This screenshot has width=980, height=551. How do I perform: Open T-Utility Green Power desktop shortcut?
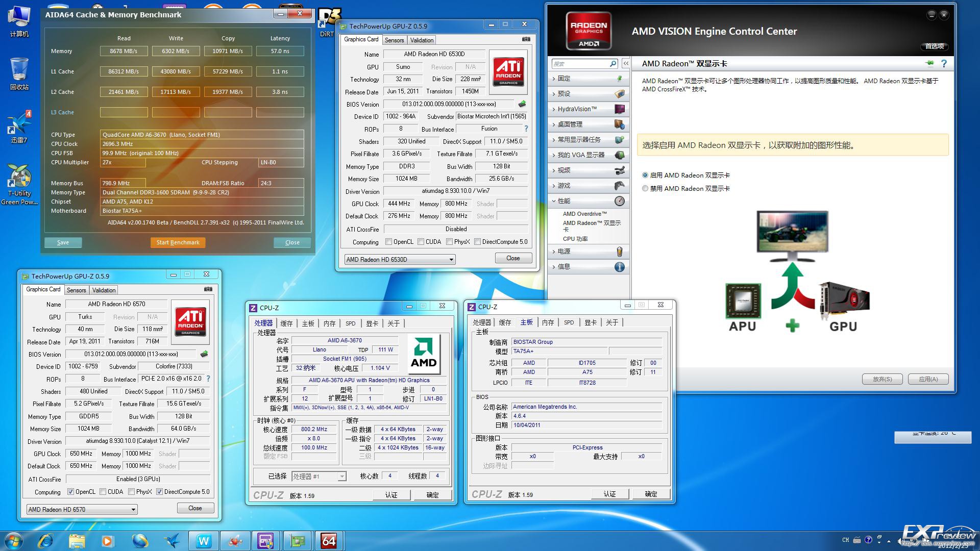[19, 185]
